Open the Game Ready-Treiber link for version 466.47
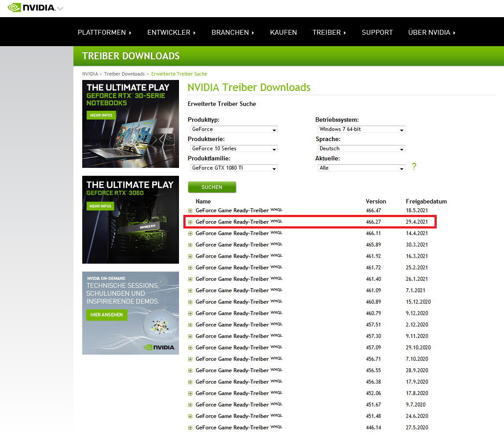The height and width of the screenshot is (439, 504). point(239,210)
